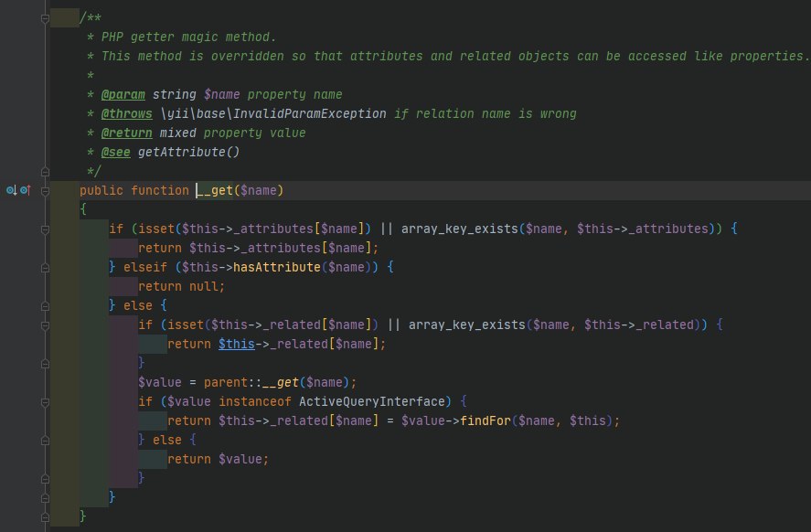Click the hasAttribute method call

point(277,267)
